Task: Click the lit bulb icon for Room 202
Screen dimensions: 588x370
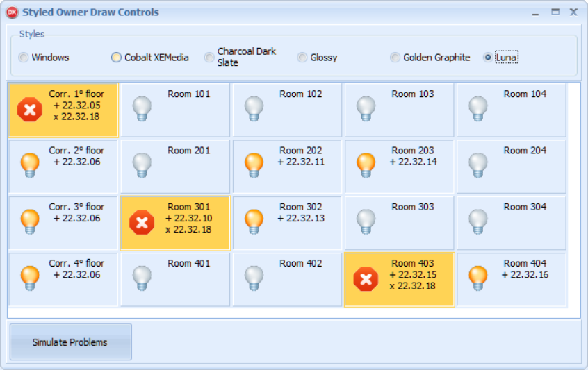Action: click(254, 165)
